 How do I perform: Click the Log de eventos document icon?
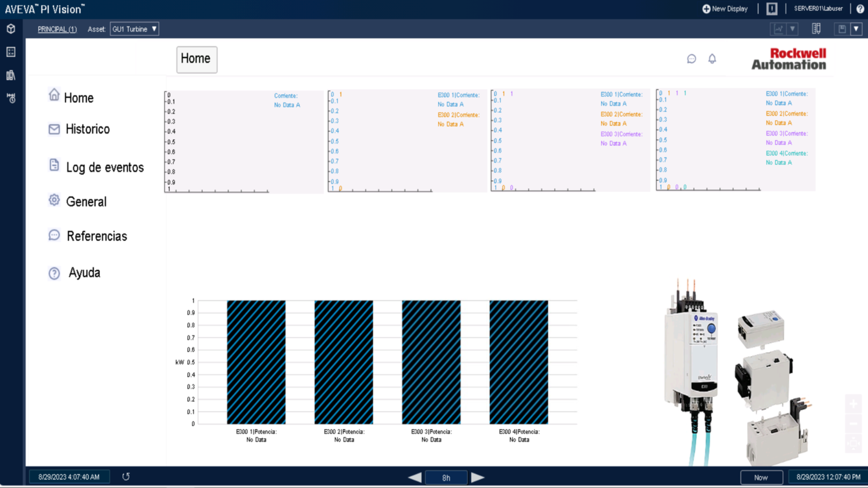[x=54, y=165]
